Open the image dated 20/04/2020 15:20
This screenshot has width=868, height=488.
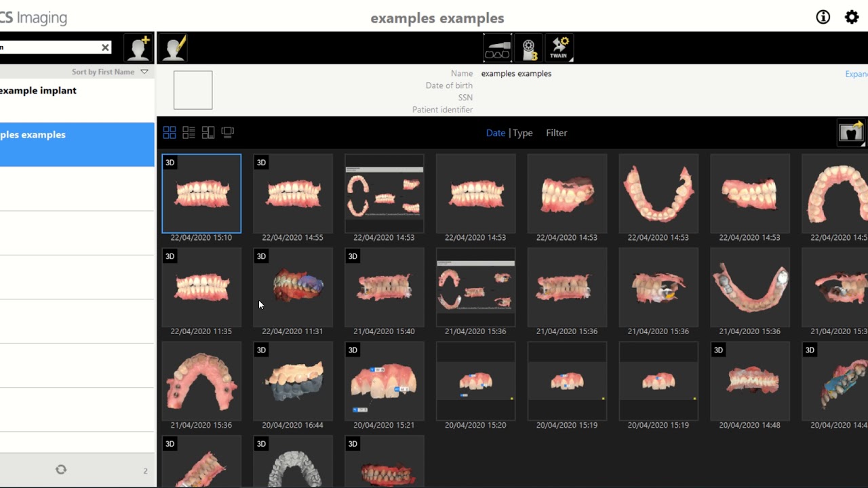coord(475,381)
